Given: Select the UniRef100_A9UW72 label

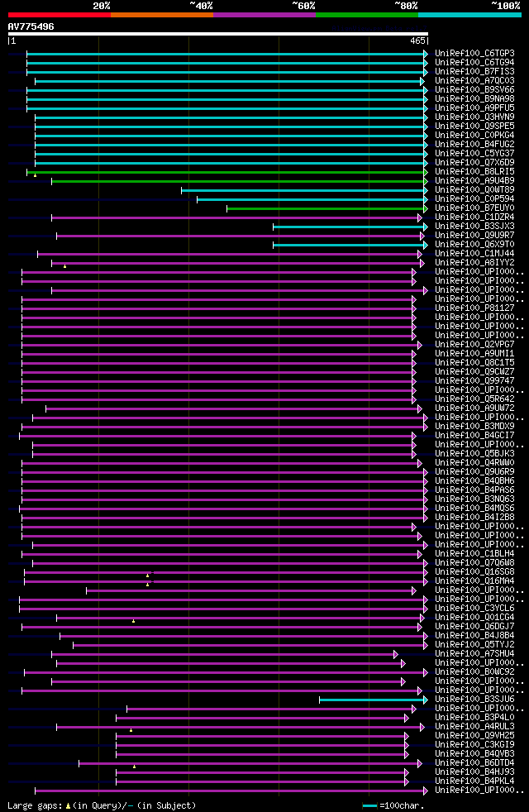Looking at the screenshot, I should [474, 408].
